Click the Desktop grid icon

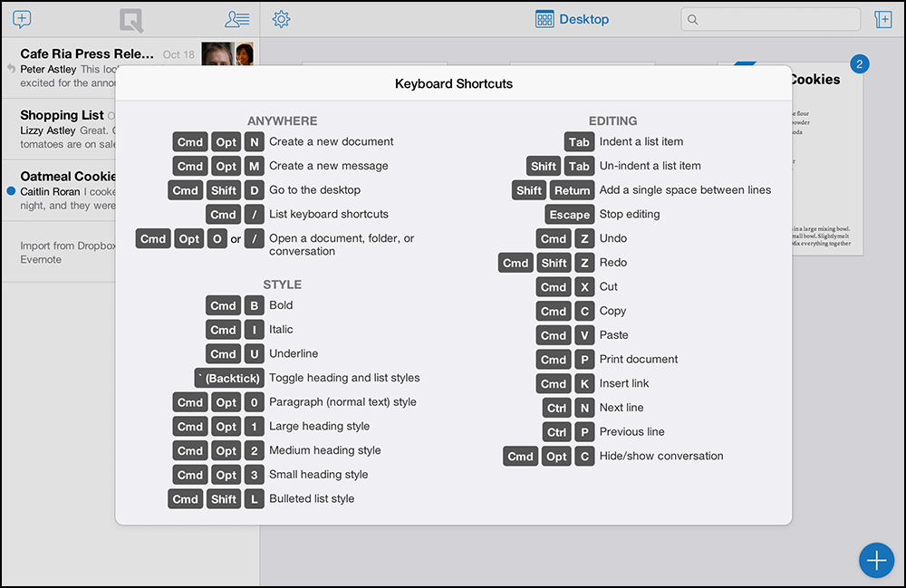[x=544, y=18]
